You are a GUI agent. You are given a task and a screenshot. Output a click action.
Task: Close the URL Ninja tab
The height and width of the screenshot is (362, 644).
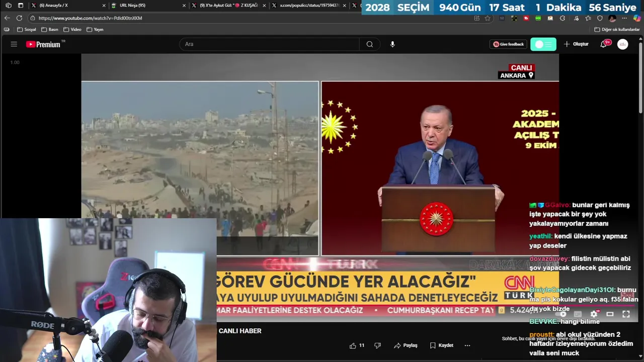point(184,6)
